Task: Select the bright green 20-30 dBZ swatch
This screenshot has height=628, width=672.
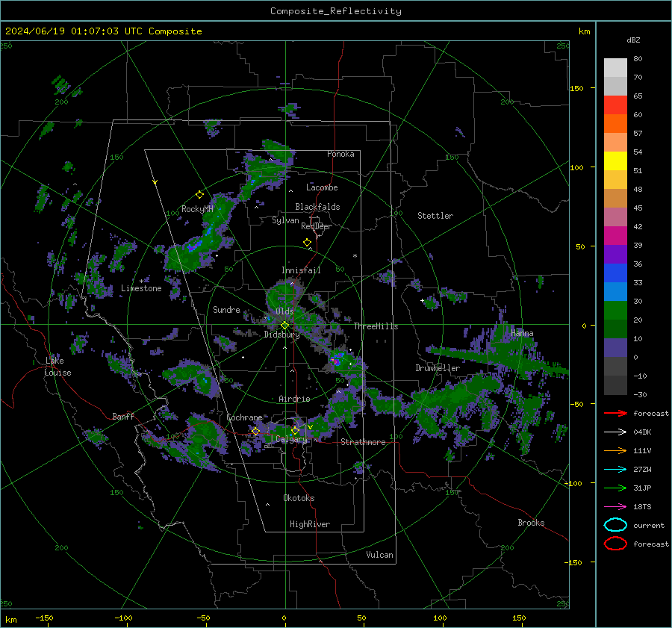Action: pos(615,311)
